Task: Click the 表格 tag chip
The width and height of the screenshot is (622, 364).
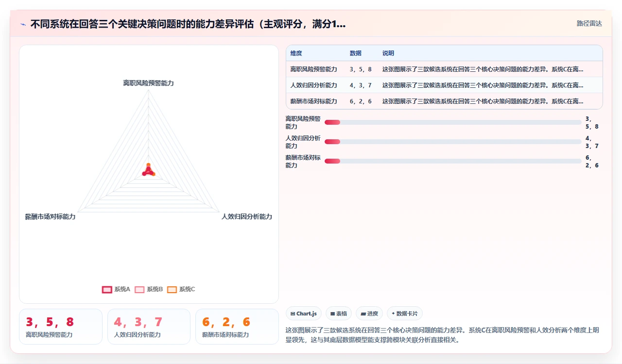Action: coord(339,314)
